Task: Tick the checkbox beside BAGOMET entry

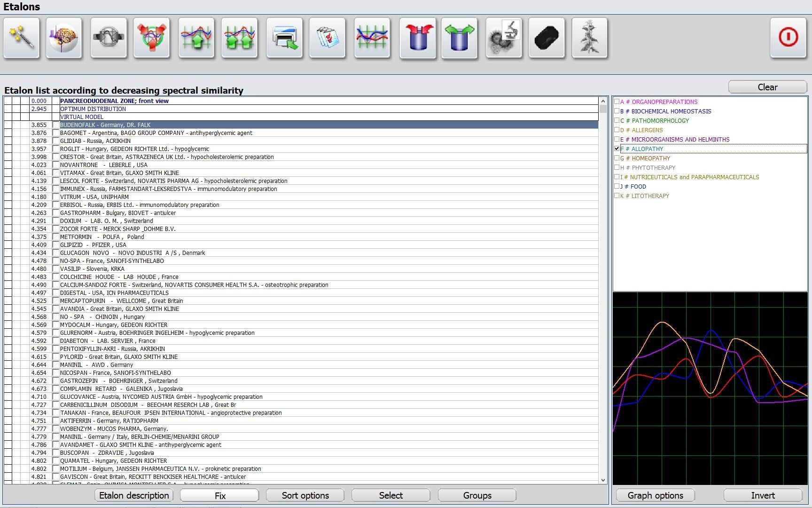Action: tap(56, 133)
